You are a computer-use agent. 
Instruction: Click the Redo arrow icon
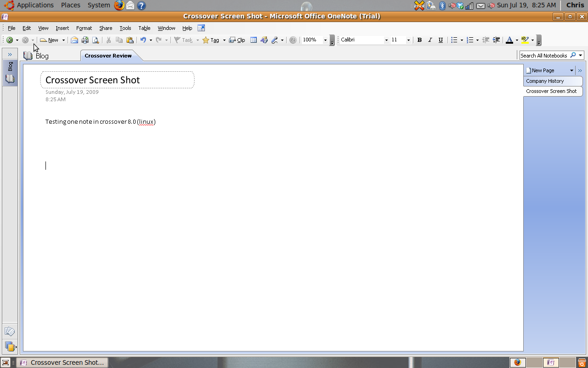click(x=159, y=40)
